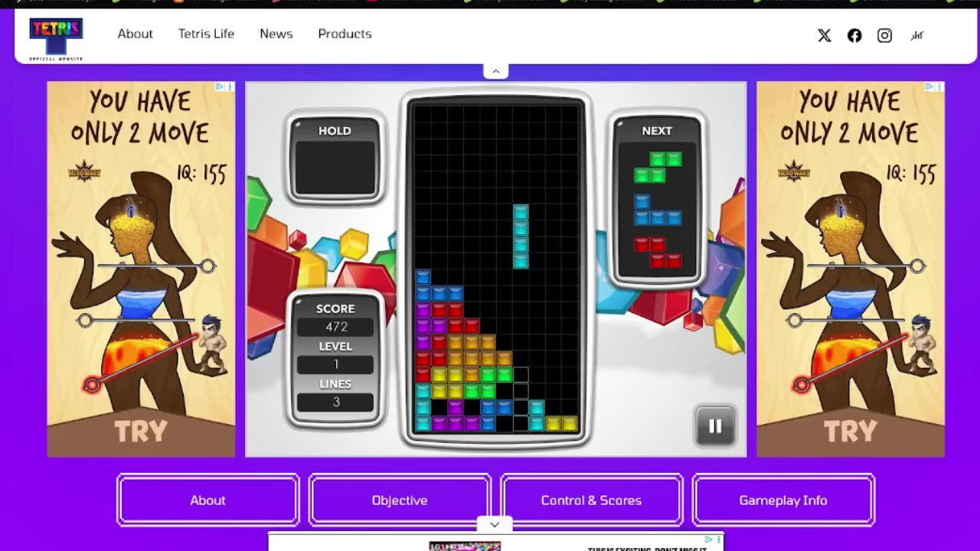The height and width of the screenshot is (551, 980).
Task: Click the level value 1
Action: click(335, 364)
